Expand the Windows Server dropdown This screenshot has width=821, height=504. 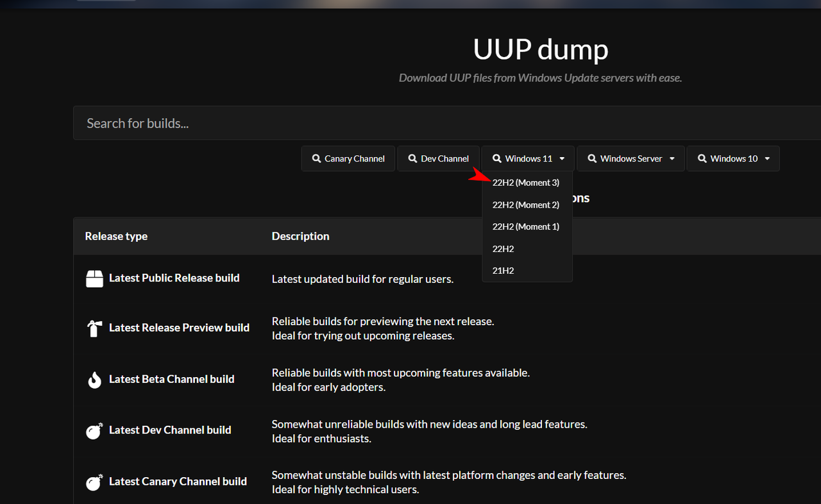click(x=631, y=158)
